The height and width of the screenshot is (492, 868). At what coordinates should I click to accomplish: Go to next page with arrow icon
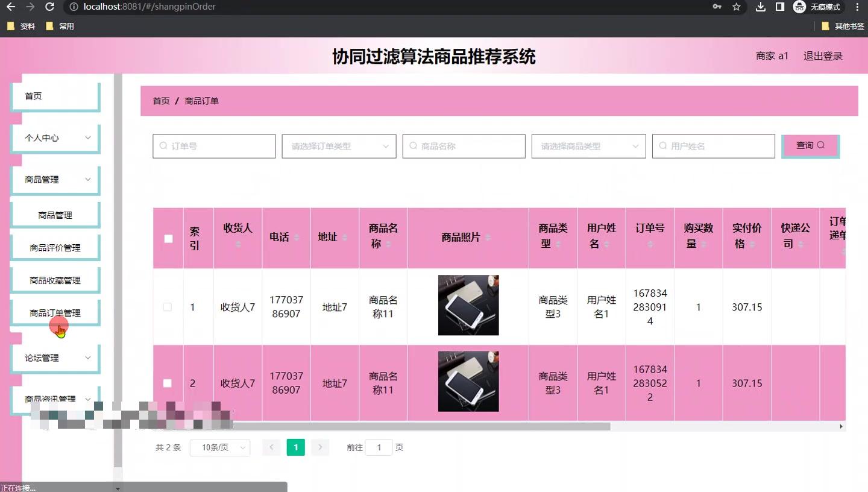point(319,447)
